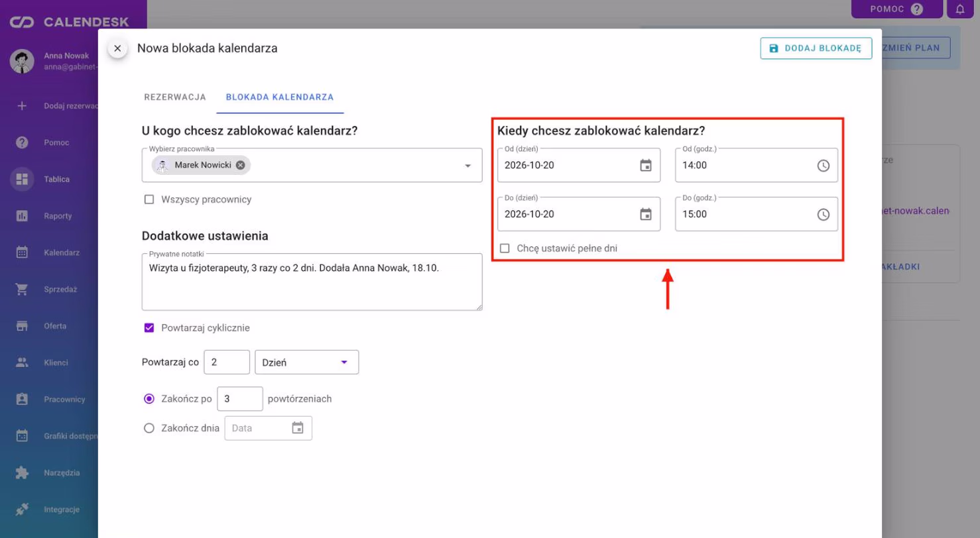This screenshot has height=538, width=980.
Task: Open the Oferta storefront icon
Action: pyautogui.click(x=22, y=326)
